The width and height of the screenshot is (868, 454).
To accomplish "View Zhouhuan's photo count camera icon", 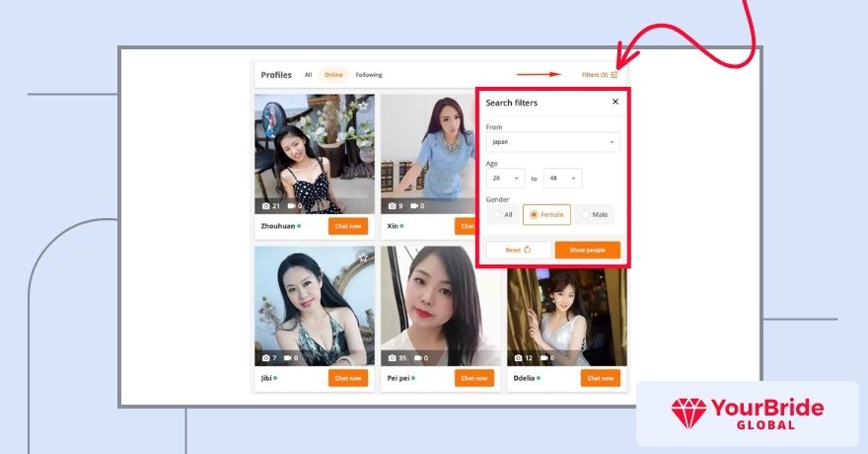I will [265, 206].
